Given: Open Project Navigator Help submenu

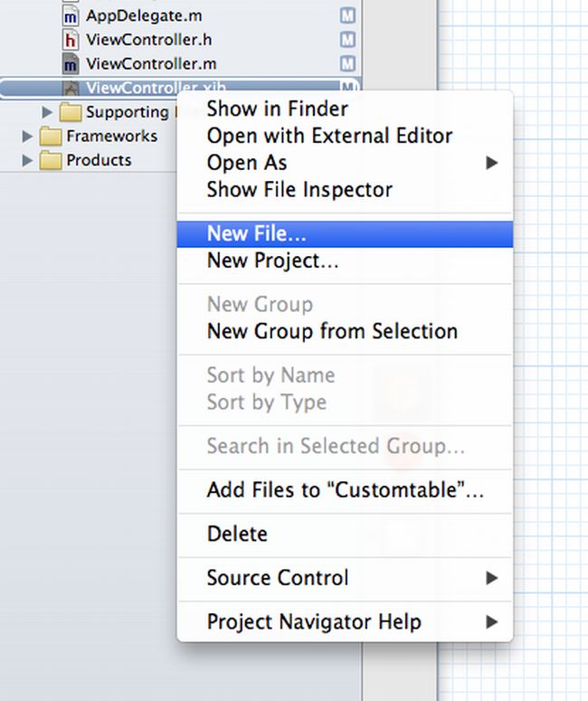Looking at the screenshot, I should coord(313,622).
